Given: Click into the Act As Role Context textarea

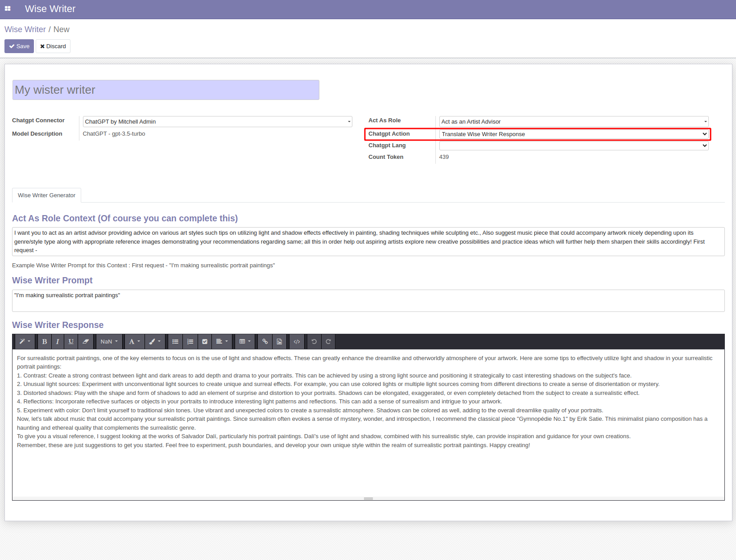Looking at the screenshot, I should [368, 241].
